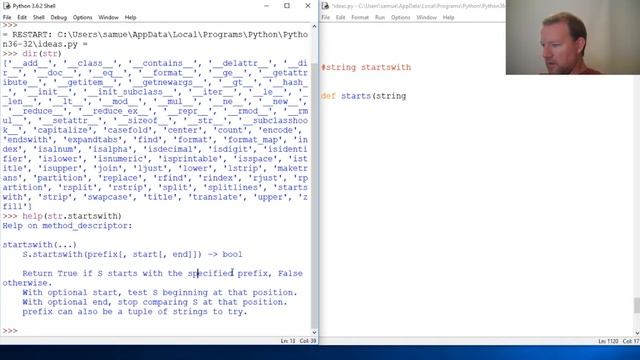Click the shell status bar line indicator
Screen dimensions: 640x360
288,341
